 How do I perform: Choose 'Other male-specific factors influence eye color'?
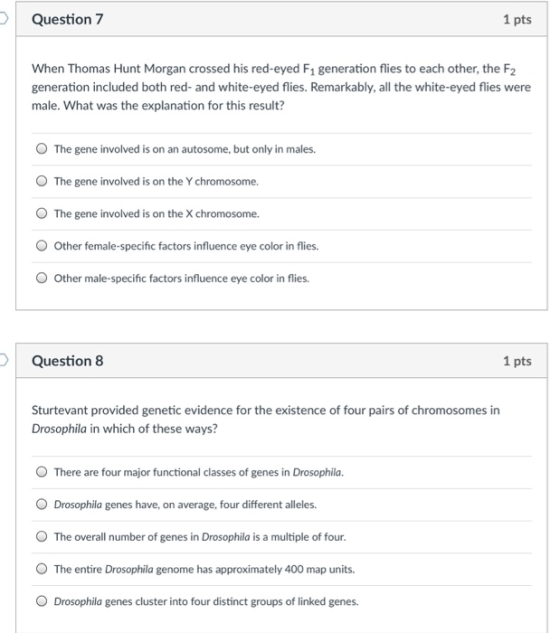click(41, 278)
